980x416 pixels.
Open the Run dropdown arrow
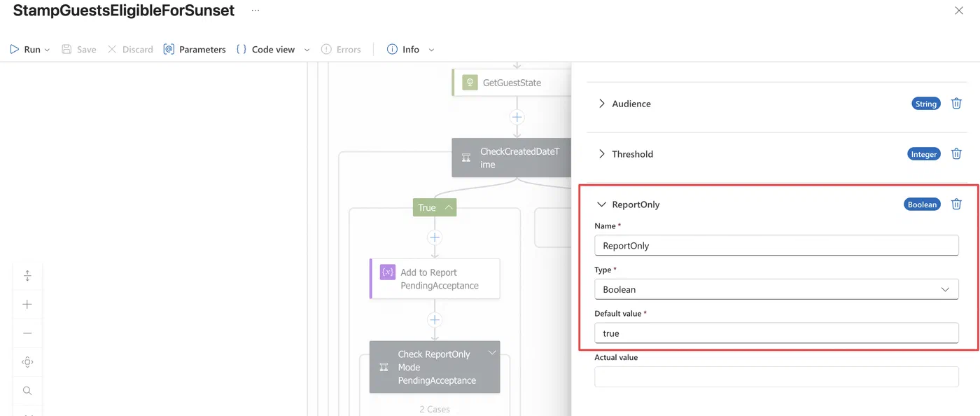pos(47,50)
